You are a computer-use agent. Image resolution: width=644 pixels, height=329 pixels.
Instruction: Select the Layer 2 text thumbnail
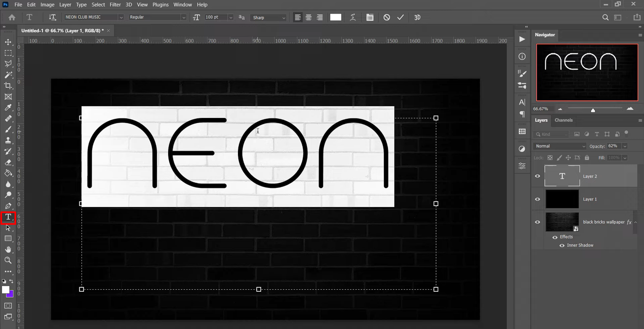tap(562, 176)
